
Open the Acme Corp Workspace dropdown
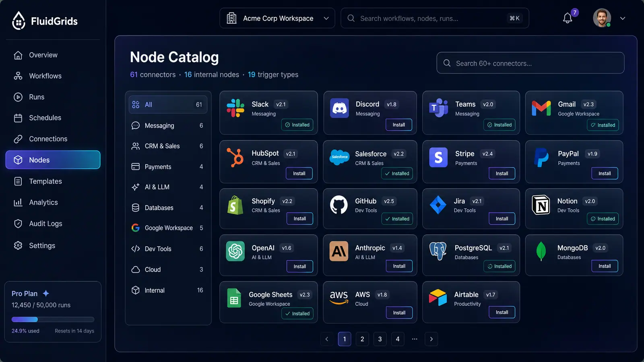[x=277, y=18]
